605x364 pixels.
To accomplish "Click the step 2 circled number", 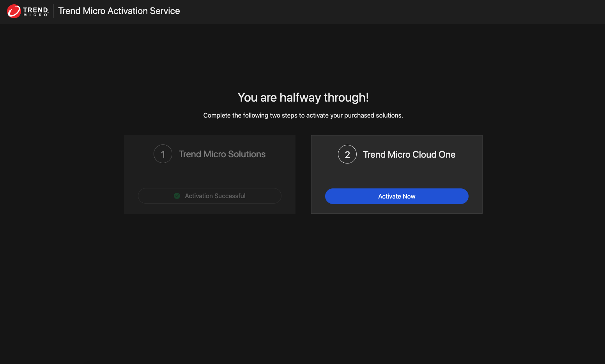I will point(347,155).
